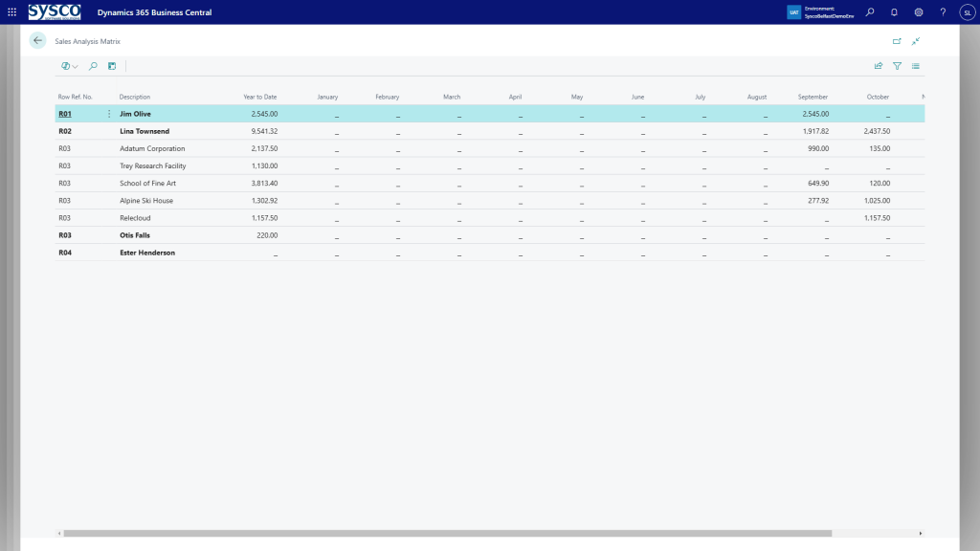This screenshot has height=551, width=980.
Task: Toggle the list view layout icon
Action: (x=916, y=66)
